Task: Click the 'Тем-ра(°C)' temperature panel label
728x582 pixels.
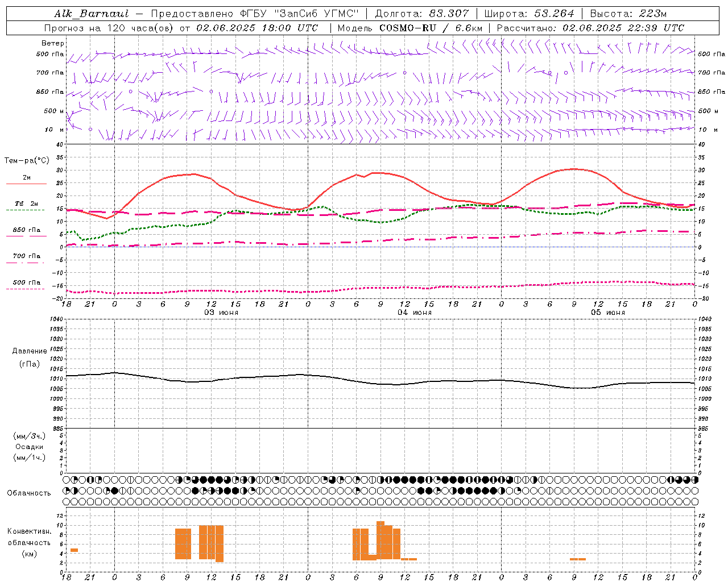Action: click(x=27, y=161)
